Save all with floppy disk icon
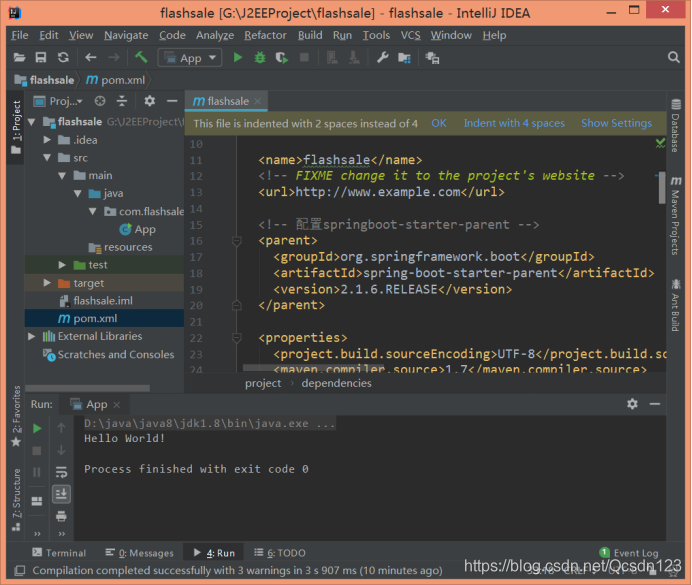 coord(41,57)
